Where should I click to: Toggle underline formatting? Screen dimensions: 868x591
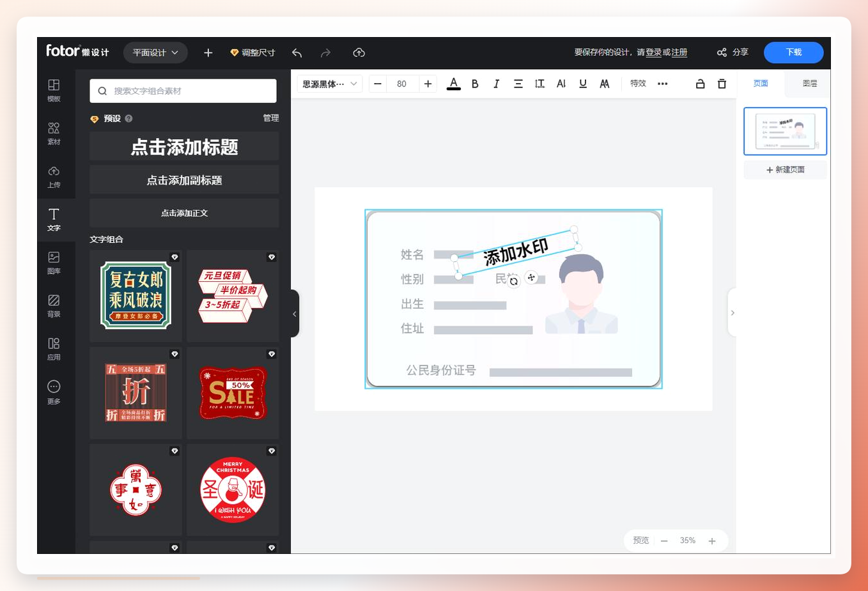(583, 84)
